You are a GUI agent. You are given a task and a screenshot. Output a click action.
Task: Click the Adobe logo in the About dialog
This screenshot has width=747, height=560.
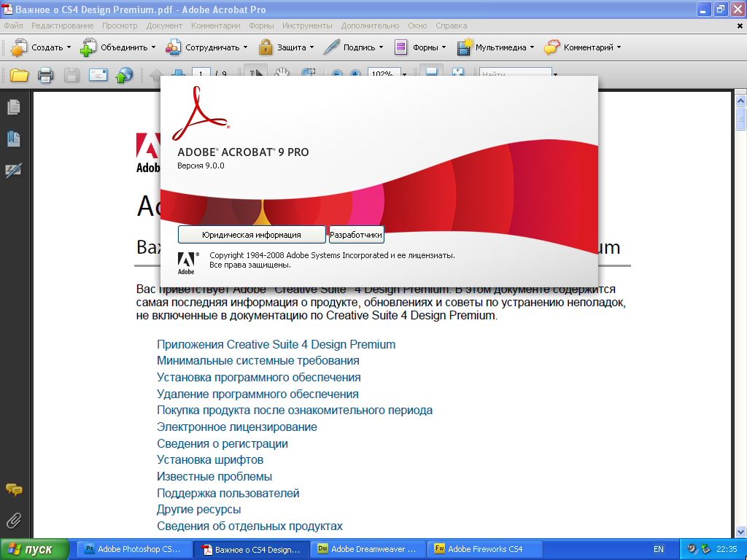tap(187, 263)
